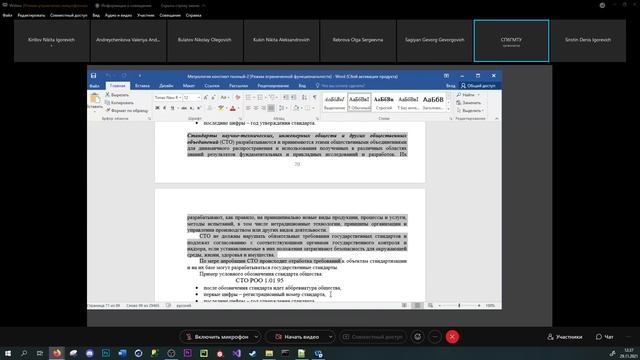The image size is (640, 360).
Task: Click the Multilevel list icon
Action: pos(273,98)
